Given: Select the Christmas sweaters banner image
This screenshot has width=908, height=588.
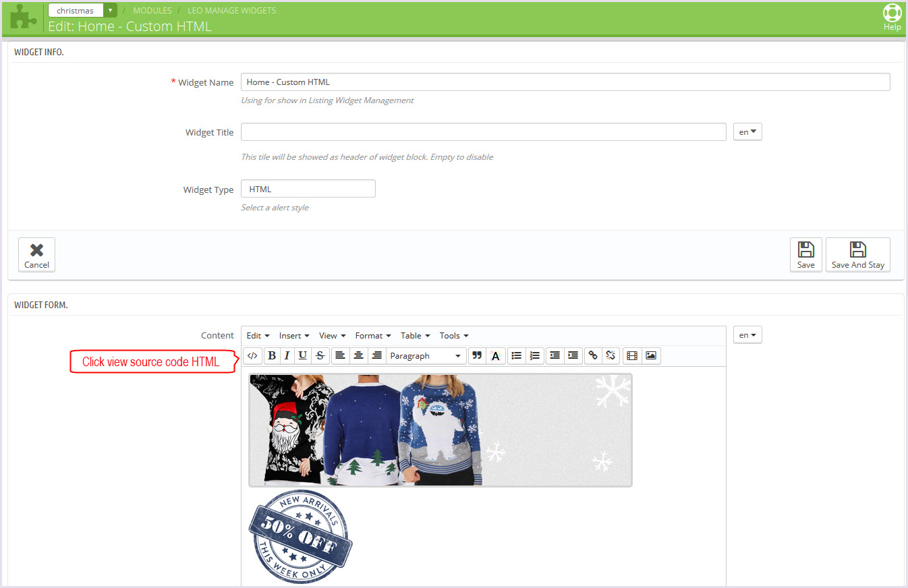Looking at the screenshot, I should click(441, 430).
